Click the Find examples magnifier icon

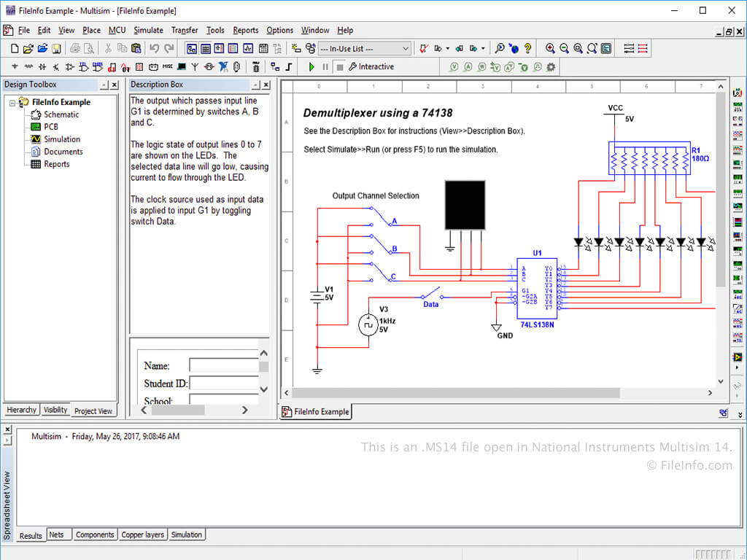click(499, 49)
